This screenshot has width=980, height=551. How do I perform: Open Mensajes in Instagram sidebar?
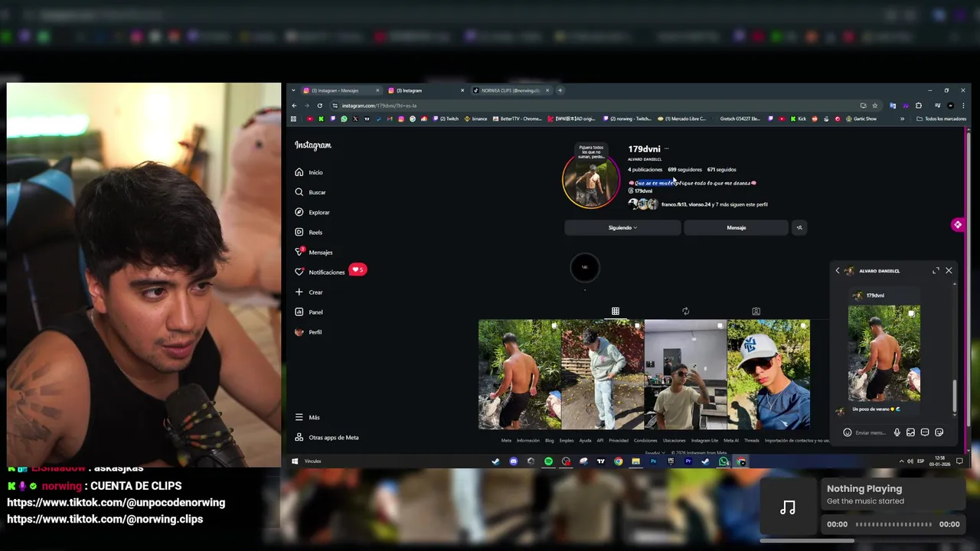[x=314, y=252]
